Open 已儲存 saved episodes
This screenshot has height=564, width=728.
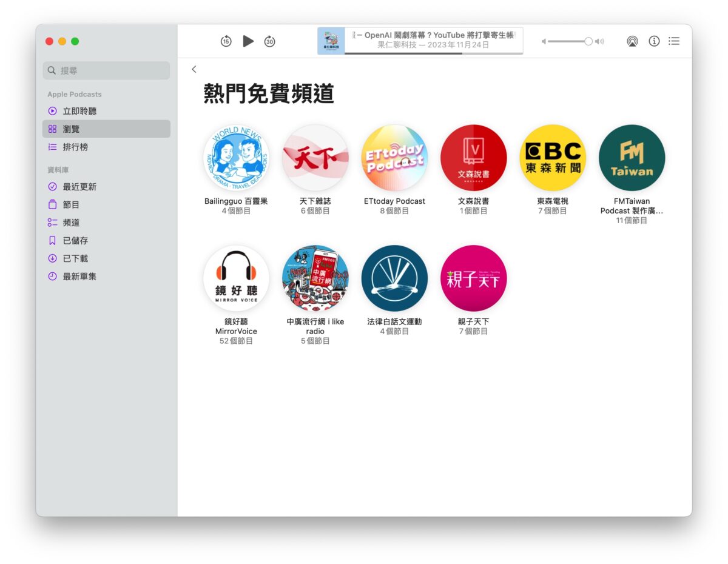[x=106, y=241]
